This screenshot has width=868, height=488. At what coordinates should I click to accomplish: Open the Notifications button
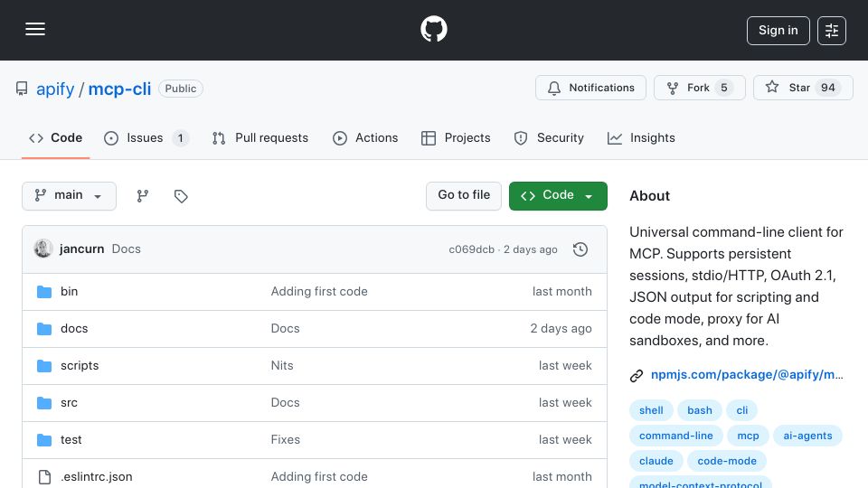click(x=590, y=88)
